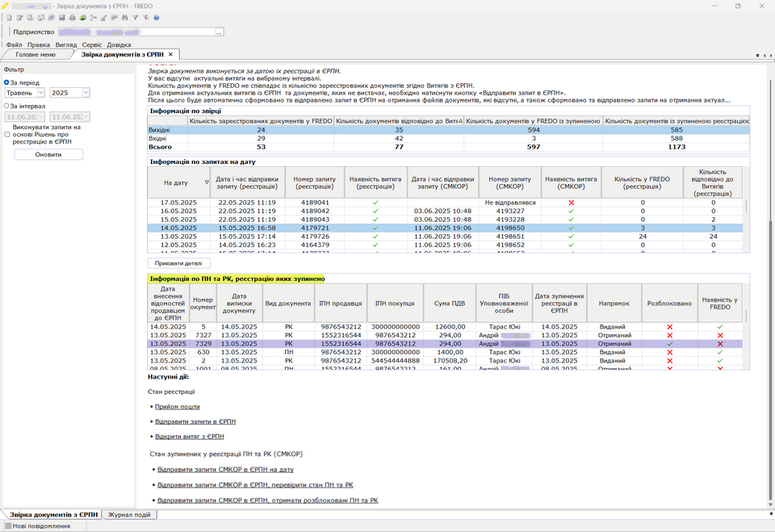This screenshot has height=532, width=775.
Task: Click the globe toolbar icon
Action: [x=82, y=17]
